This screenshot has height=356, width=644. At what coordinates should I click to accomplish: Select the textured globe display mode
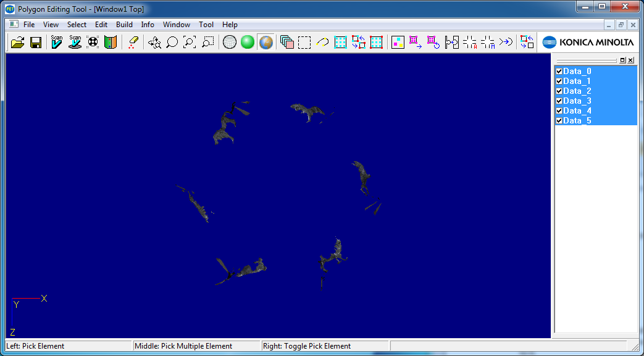tap(266, 42)
